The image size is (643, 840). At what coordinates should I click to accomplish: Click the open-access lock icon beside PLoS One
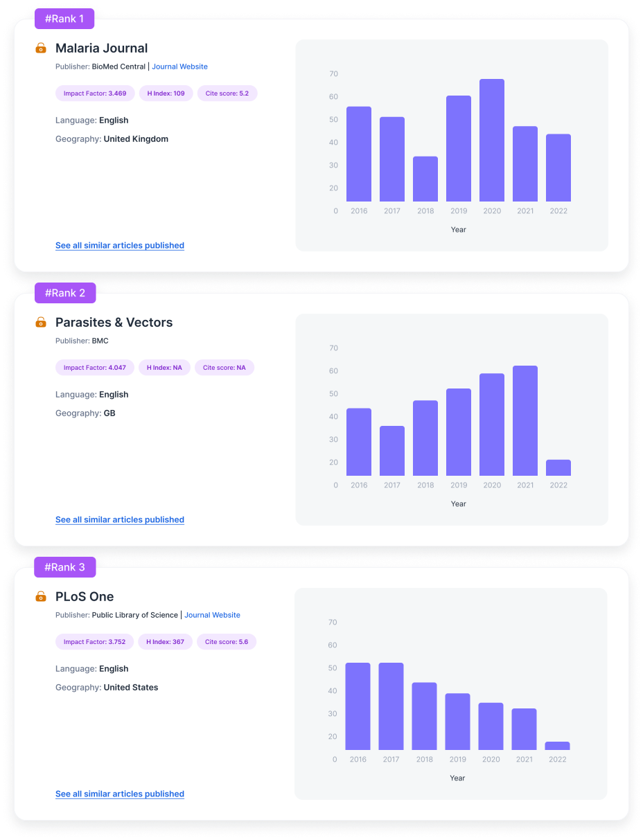click(x=41, y=597)
